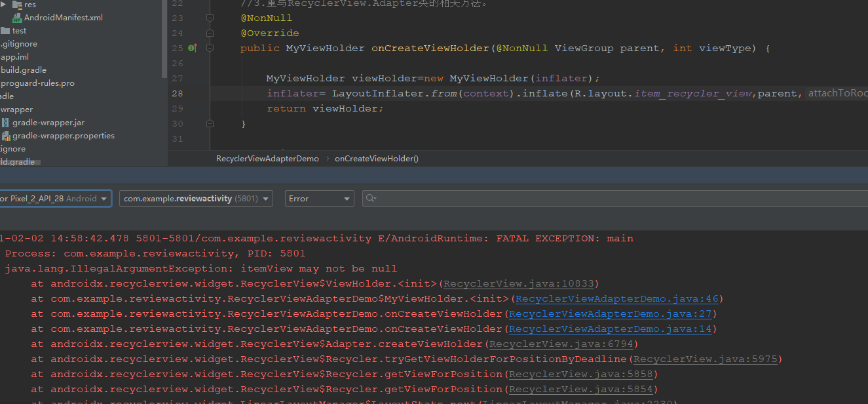
Task: Click 'LayoutInflater' in line 28
Action: (x=378, y=93)
